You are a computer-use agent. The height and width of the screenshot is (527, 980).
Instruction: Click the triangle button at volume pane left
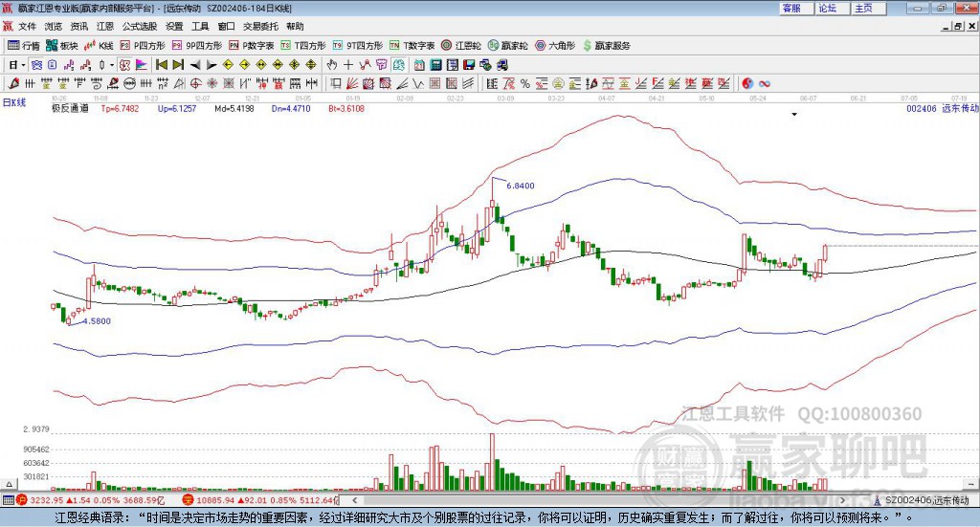pos(9,484)
